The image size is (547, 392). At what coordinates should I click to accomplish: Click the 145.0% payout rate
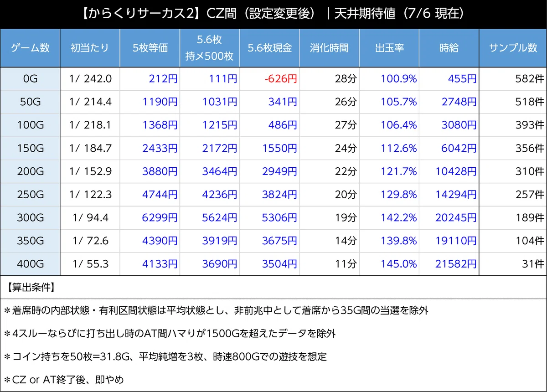(x=399, y=264)
